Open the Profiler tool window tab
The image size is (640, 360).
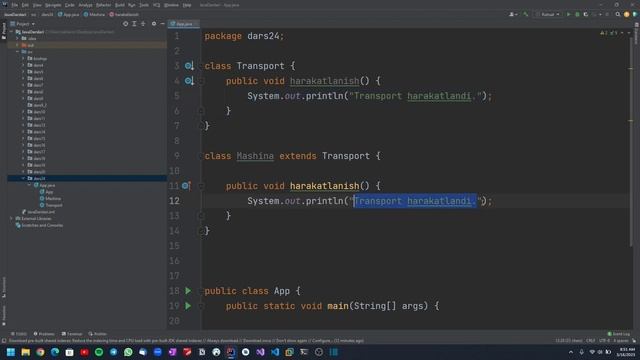pos(98,334)
